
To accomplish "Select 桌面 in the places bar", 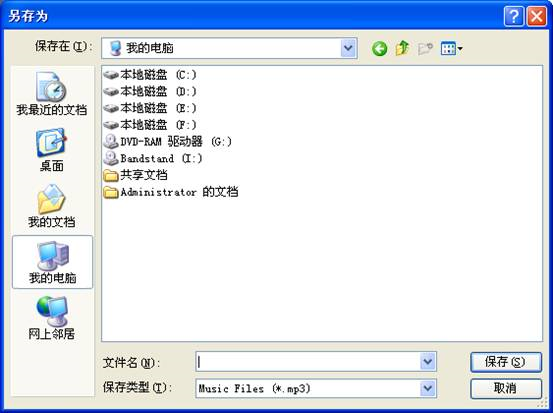I will click(x=51, y=150).
